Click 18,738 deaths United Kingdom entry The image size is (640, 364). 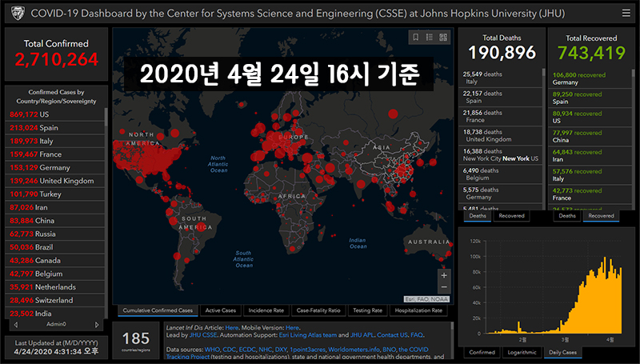tap(501, 135)
